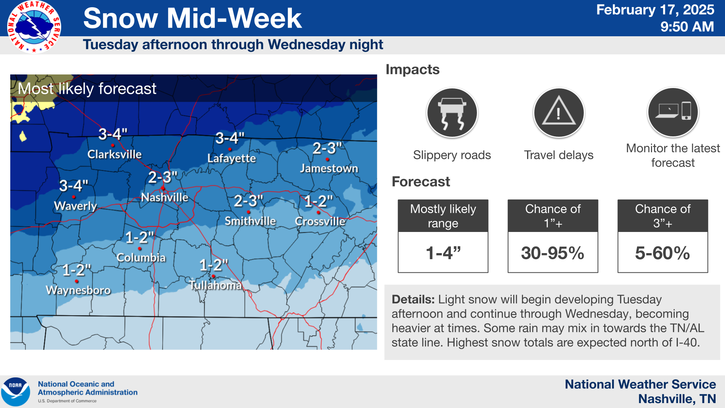Click the laptop and phone forecast icon
This screenshot has width=725, height=408.
coord(673,112)
